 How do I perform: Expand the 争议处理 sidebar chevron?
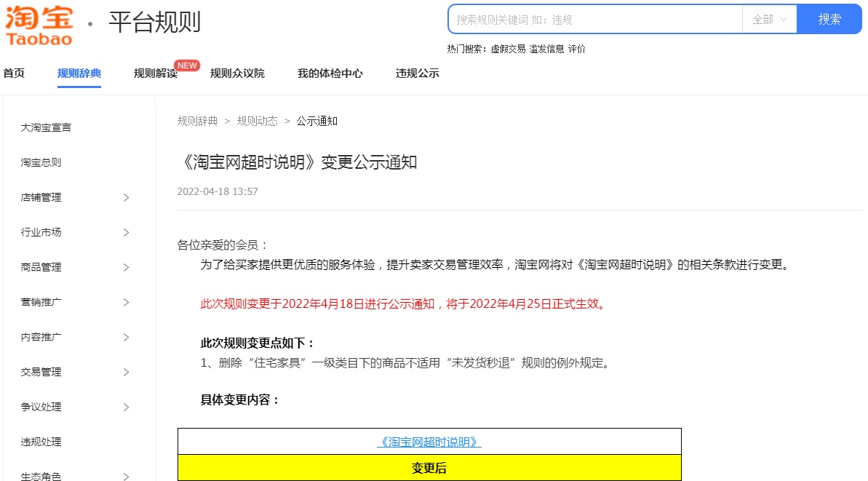click(x=126, y=407)
